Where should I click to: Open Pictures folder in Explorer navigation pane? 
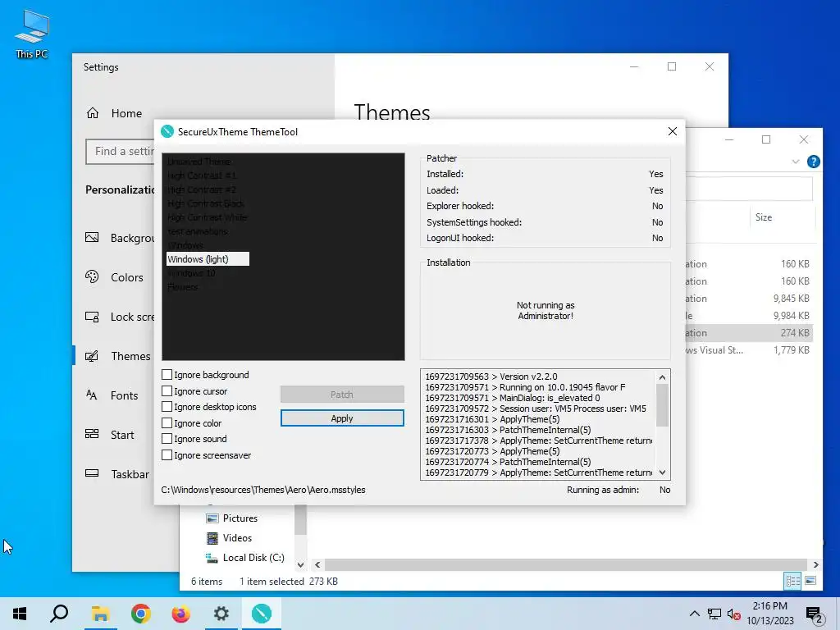[232, 518]
